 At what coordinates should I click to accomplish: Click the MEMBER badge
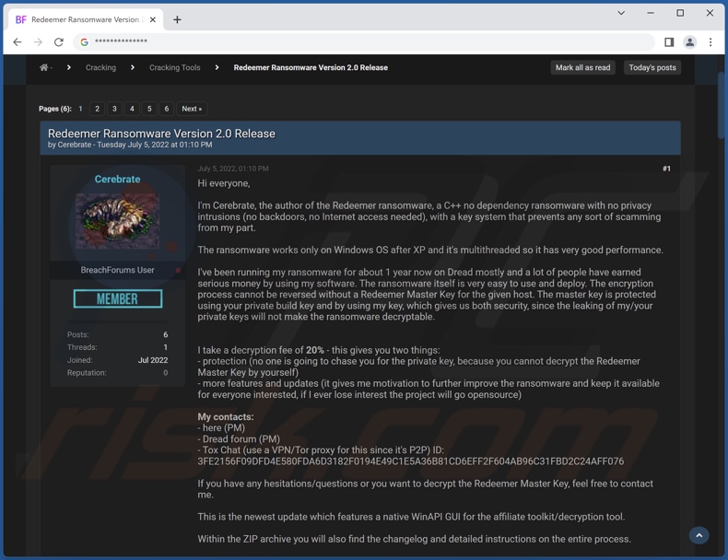[x=117, y=298]
